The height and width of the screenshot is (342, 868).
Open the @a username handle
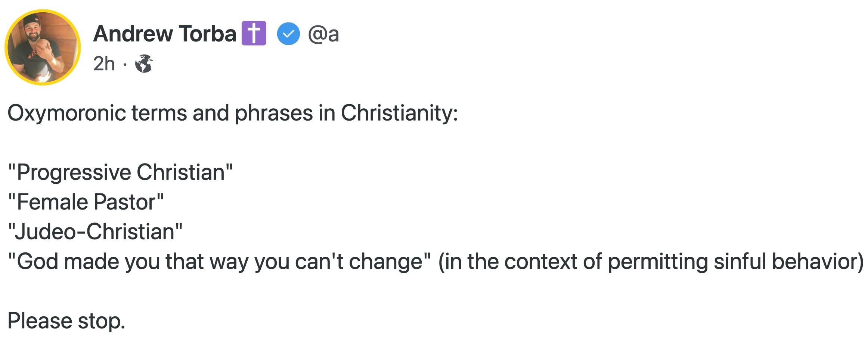click(x=323, y=34)
